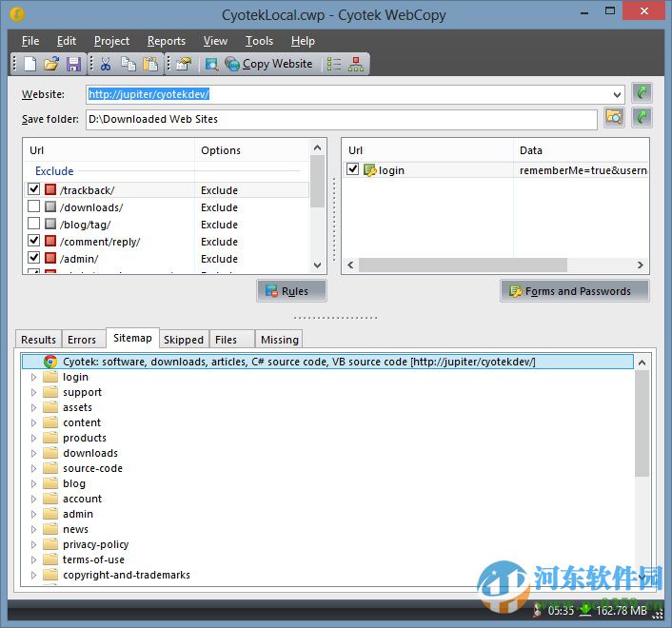
Task: Click green arrow next to Website field
Action: tap(643, 93)
